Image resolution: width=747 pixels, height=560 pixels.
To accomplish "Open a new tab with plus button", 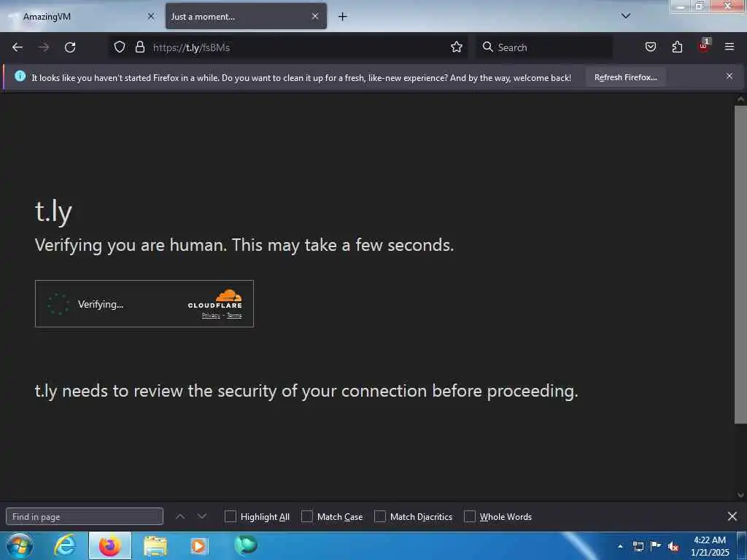I will tap(342, 17).
